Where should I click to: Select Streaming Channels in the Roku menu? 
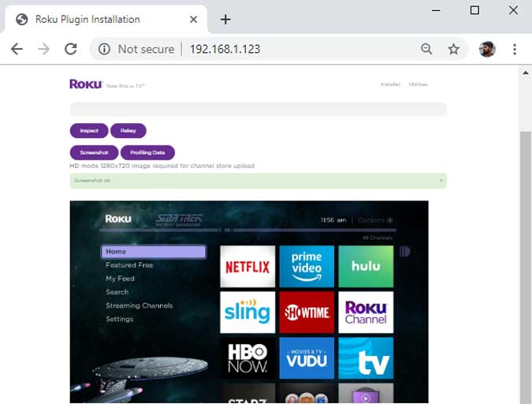click(x=139, y=305)
